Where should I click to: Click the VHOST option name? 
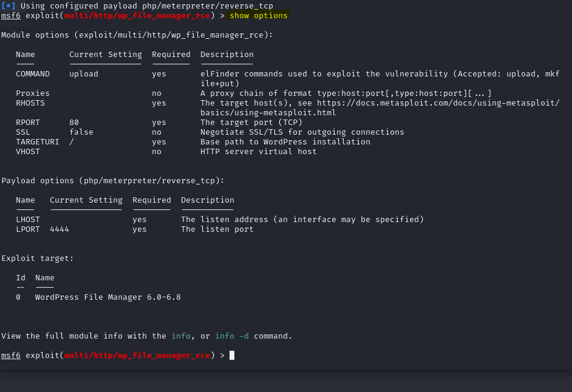[x=28, y=151]
